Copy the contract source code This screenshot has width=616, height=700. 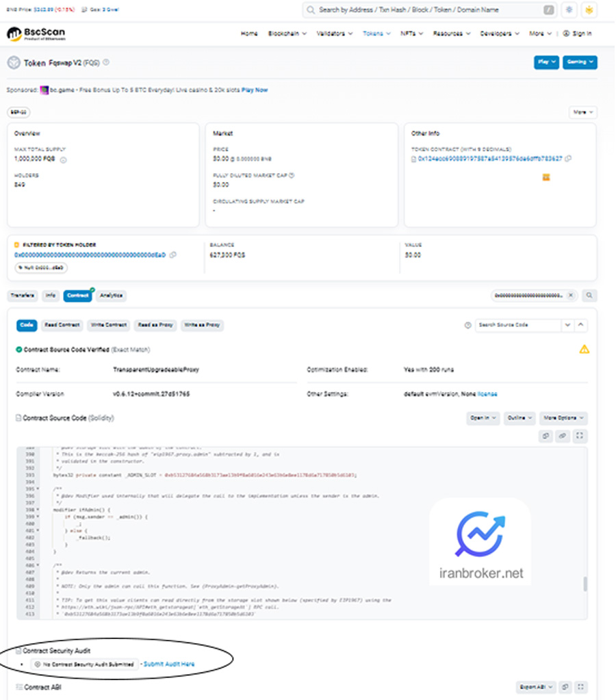(x=546, y=436)
